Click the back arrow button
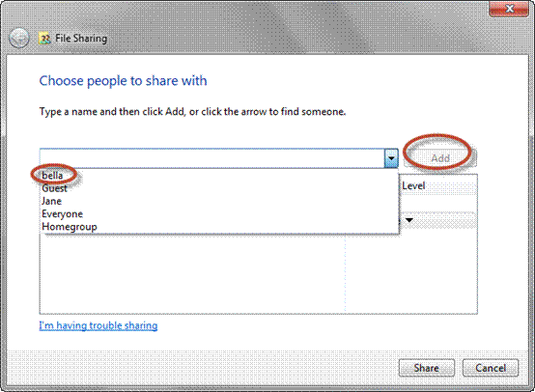Image resolution: width=535 pixels, height=392 pixels. [x=18, y=38]
